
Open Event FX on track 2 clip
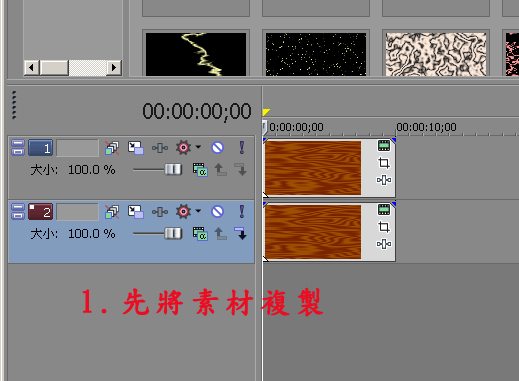(384, 244)
